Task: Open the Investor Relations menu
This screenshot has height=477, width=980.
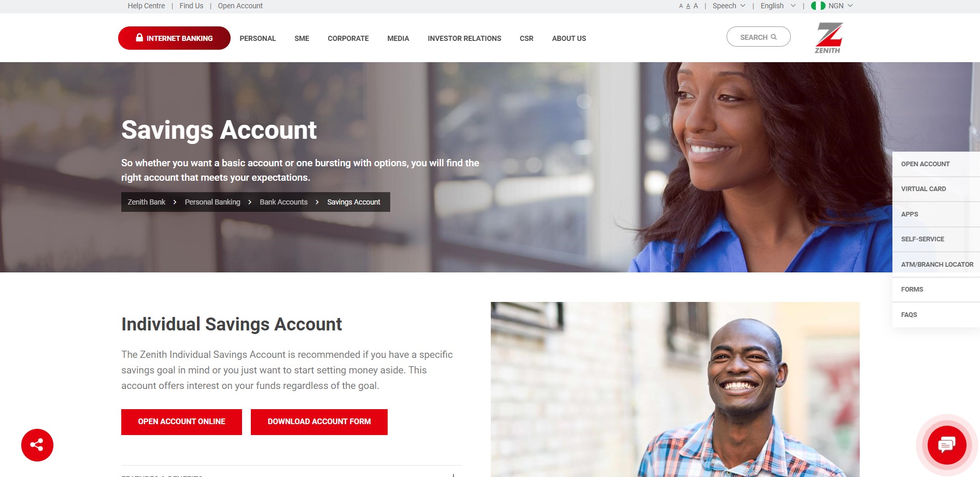Action: point(464,38)
